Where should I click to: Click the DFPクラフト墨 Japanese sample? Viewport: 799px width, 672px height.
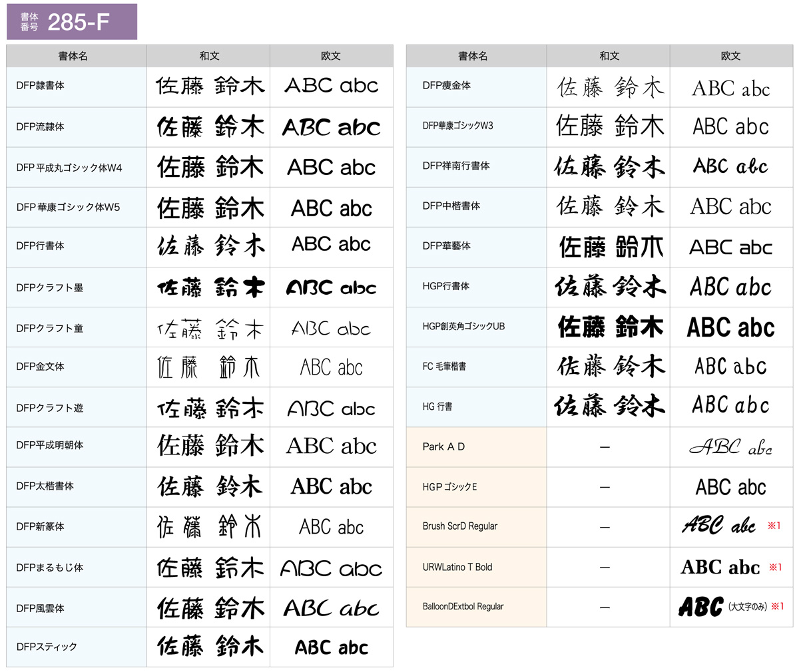click(210, 287)
